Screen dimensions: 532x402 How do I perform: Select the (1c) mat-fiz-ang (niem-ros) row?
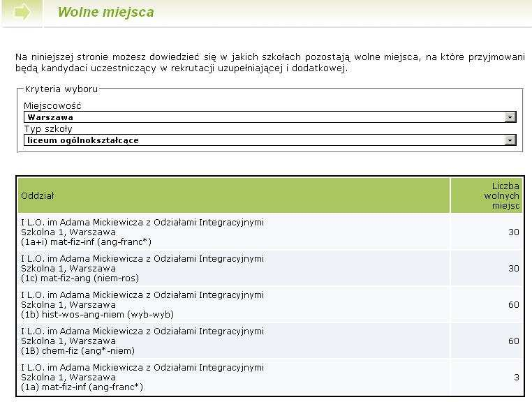click(270, 269)
